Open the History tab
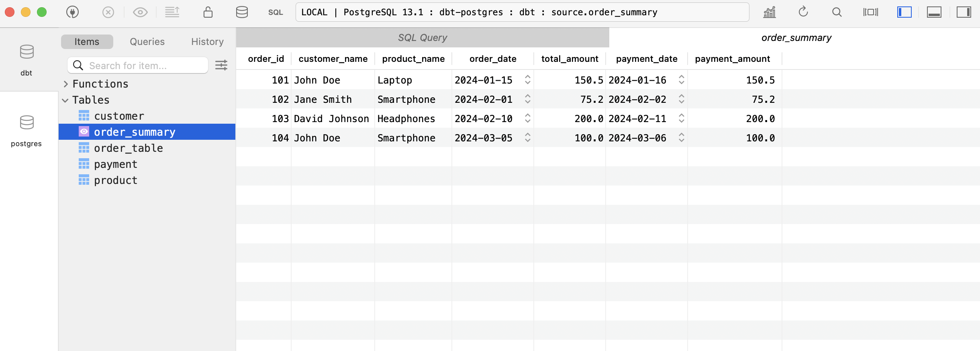 tap(207, 42)
